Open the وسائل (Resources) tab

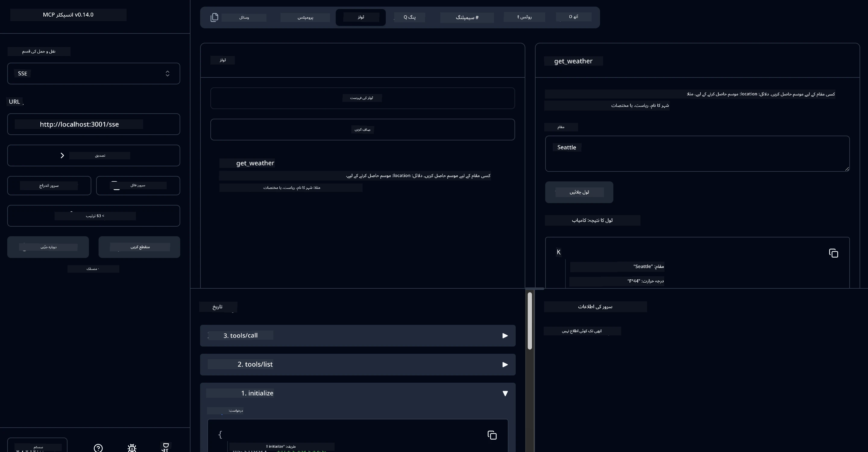point(244,17)
